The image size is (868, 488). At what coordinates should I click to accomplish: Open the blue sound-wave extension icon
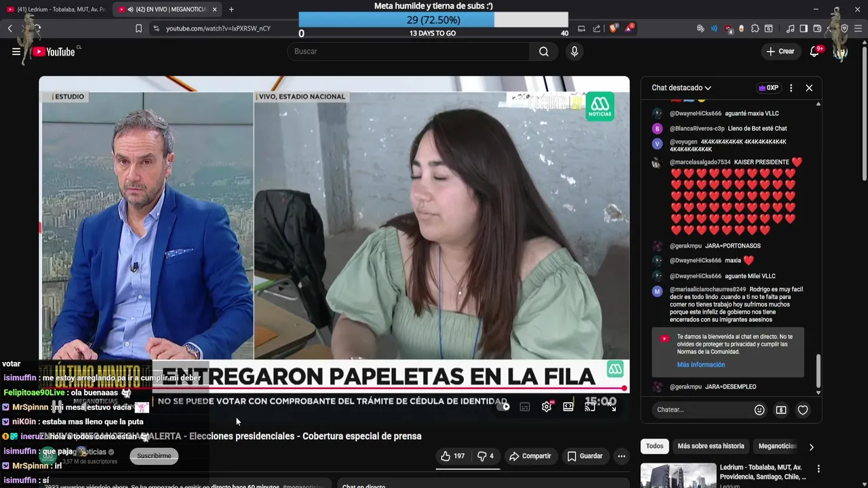[713, 28]
